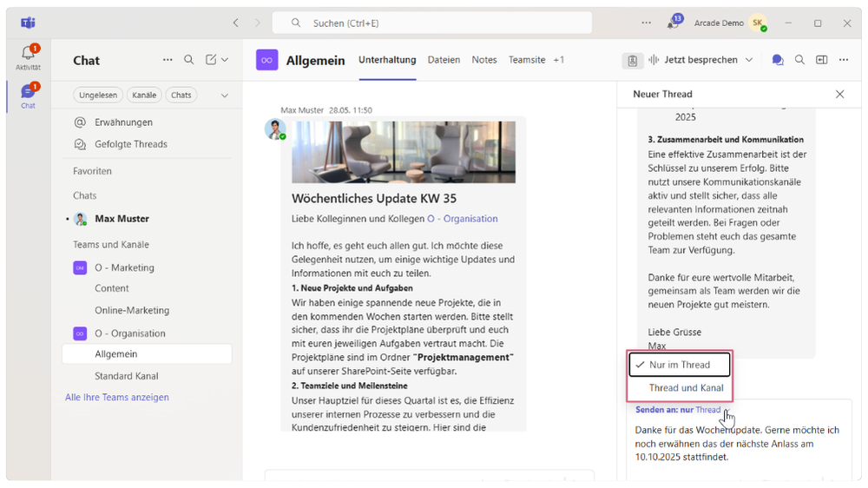Click Max Muster's avatar beside the post
Viewport: 868px width, 488px height.
pyautogui.click(x=275, y=129)
